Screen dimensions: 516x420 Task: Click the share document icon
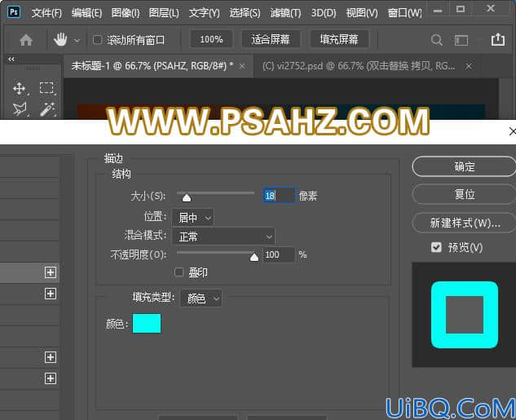click(497, 39)
